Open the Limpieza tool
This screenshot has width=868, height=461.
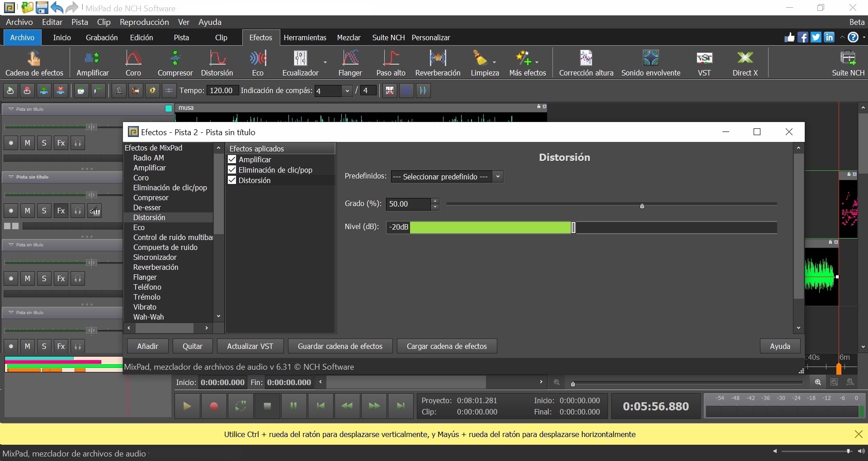point(484,63)
